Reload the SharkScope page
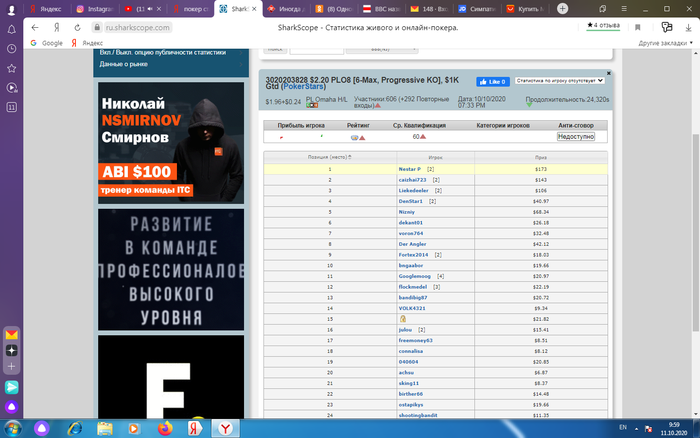 pos(77,28)
